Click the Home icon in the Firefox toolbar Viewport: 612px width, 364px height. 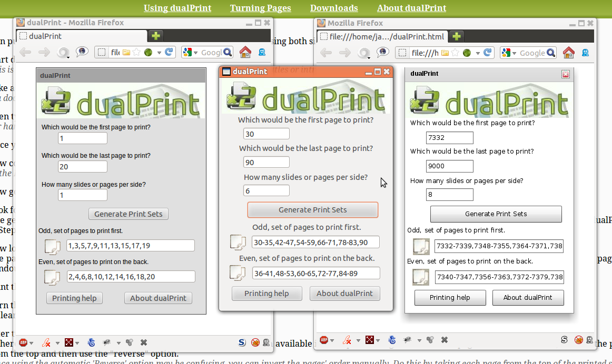pyautogui.click(x=245, y=53)
